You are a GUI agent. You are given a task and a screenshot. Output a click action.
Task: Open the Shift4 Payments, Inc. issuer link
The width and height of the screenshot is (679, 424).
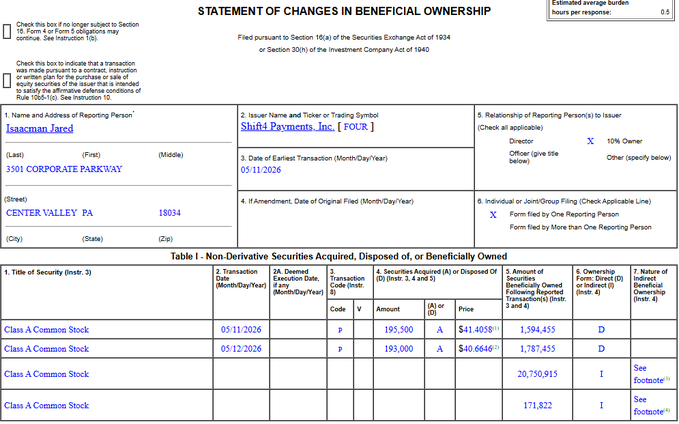coord(288,127)
